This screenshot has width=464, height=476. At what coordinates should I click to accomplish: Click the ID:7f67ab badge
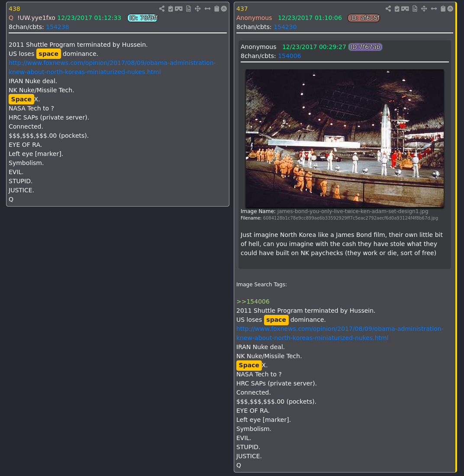(x=365, y=47)
